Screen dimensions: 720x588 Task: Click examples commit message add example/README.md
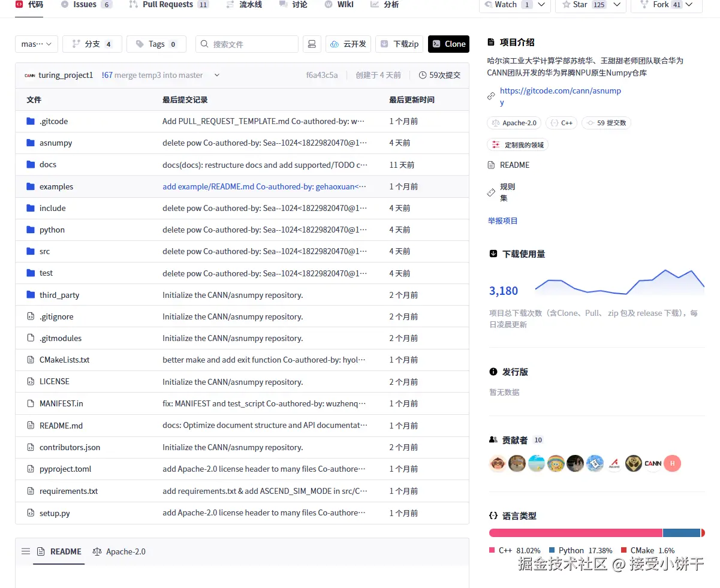264,186
